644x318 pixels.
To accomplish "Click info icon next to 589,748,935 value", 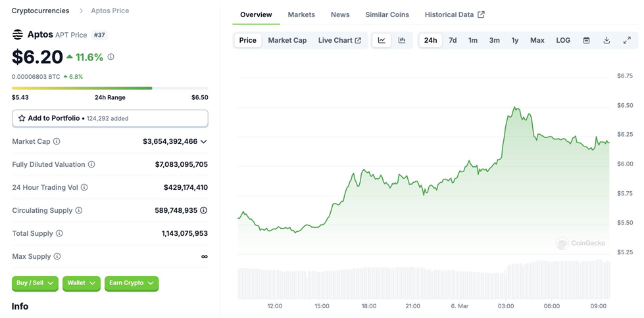I will [204, 210].
